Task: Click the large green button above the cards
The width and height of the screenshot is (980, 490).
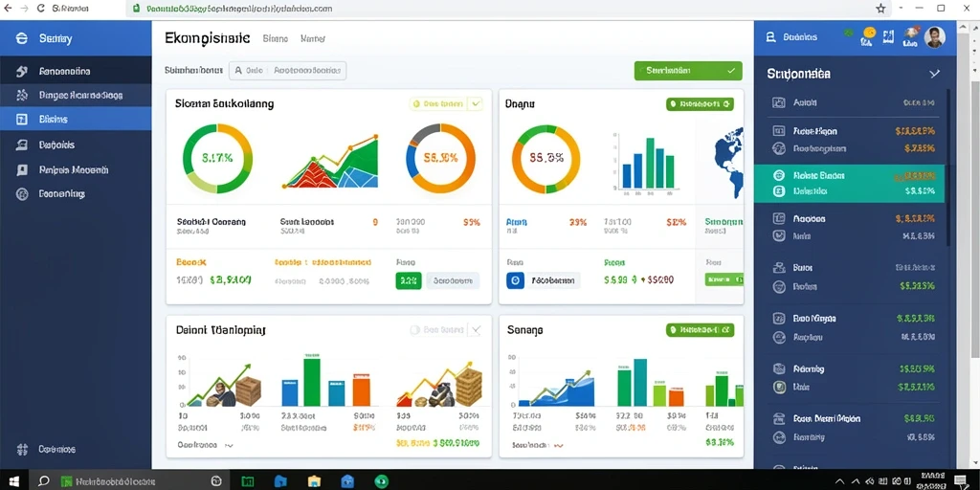Action: [x=688, y=71]
